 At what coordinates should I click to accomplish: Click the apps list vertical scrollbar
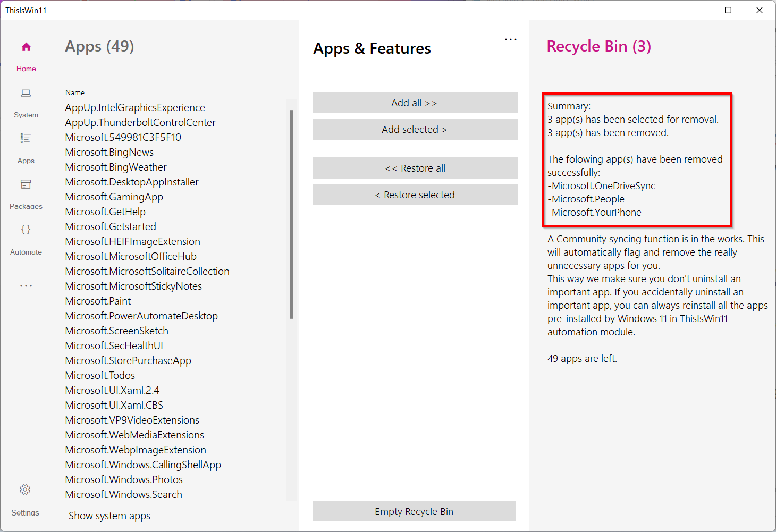[x=292, y=214]
